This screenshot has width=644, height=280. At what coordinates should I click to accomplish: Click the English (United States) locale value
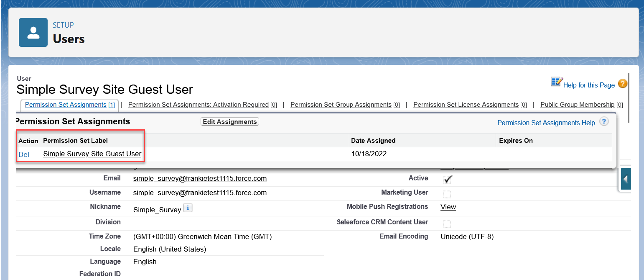[170, 249]
